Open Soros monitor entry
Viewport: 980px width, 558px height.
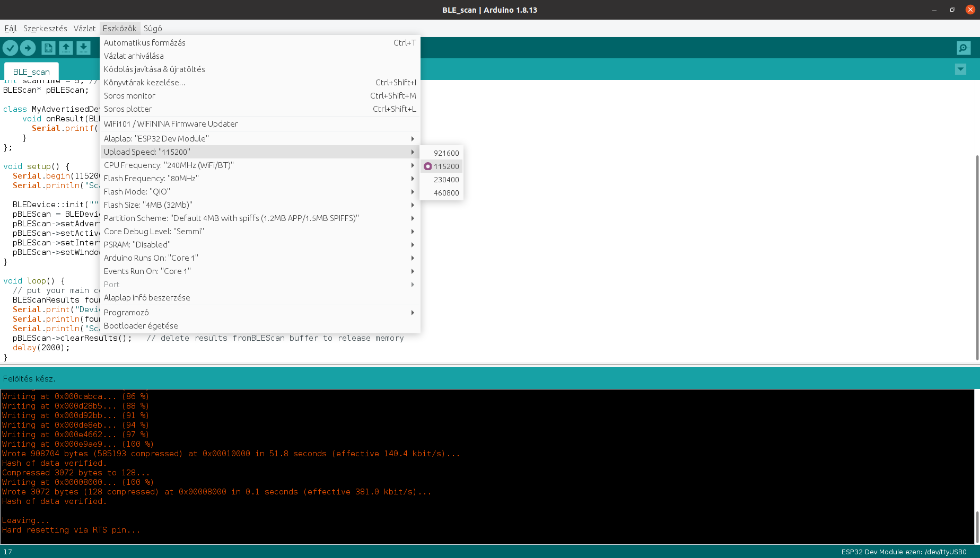(260, 96)
